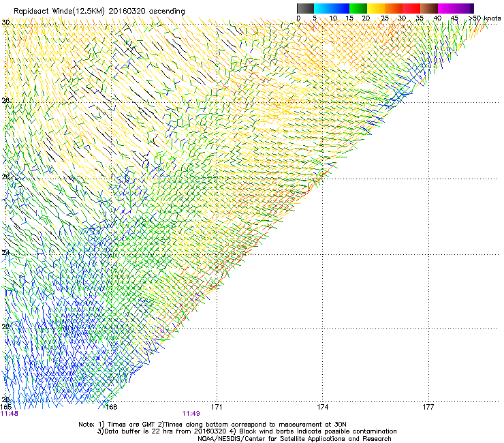Click the latitude axis label '26'
Image resolution: width=504 pixels, height=443 pixels.
click(5, 177)
